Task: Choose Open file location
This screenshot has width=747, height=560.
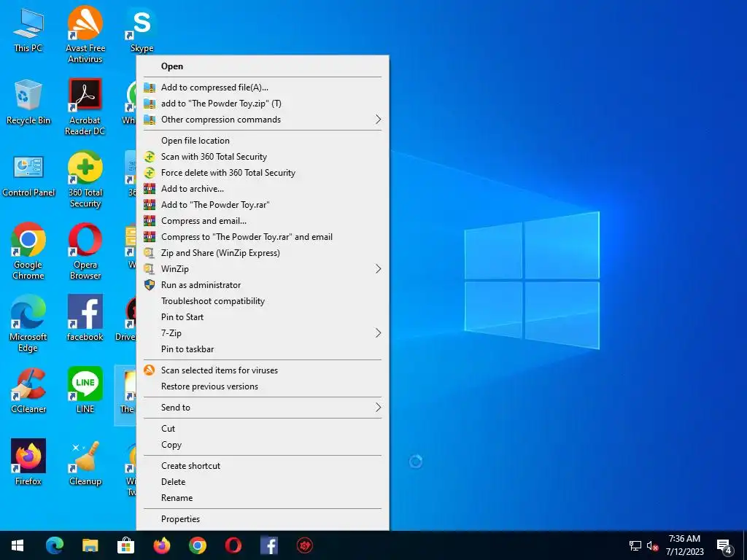Action: pyautogui.click(x=263, y=141)
